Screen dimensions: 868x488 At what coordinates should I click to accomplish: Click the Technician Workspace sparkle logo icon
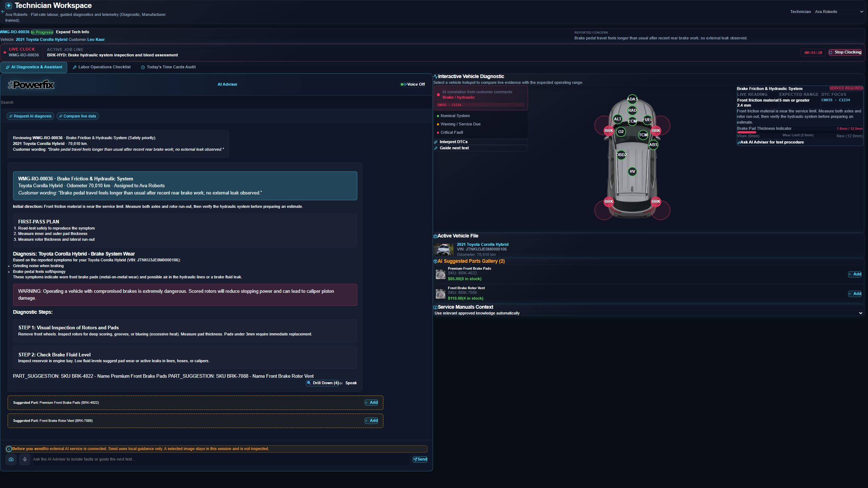[9, 6]
